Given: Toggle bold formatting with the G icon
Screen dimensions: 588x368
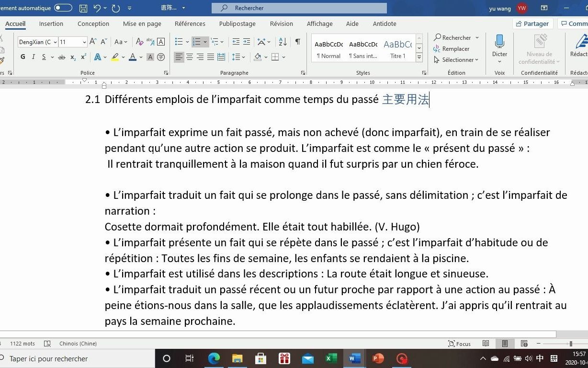Looking at the screenshot, I should tap(23, 57).
